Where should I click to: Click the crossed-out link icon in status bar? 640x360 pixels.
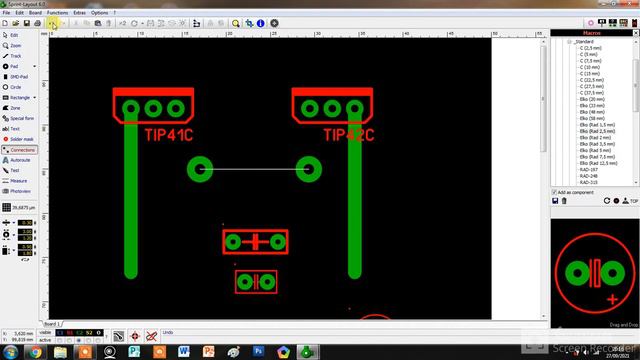[x=151, y=336]
